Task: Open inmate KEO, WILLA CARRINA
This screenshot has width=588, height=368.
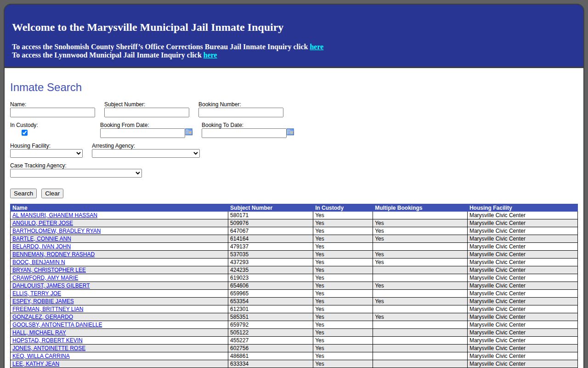Action: coord(41,356)
